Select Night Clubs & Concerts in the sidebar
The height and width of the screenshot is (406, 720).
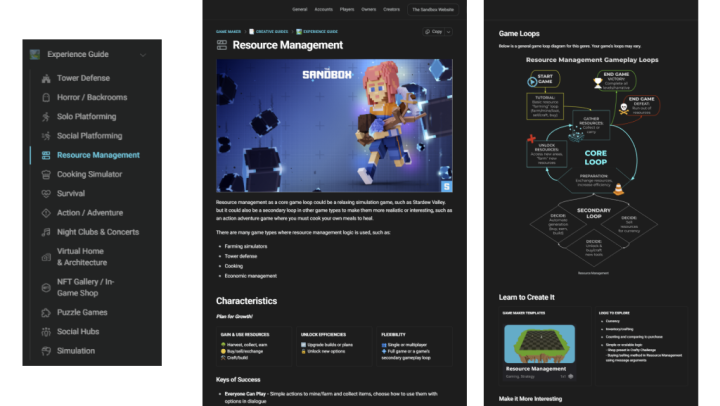click(x=98, y=232)
